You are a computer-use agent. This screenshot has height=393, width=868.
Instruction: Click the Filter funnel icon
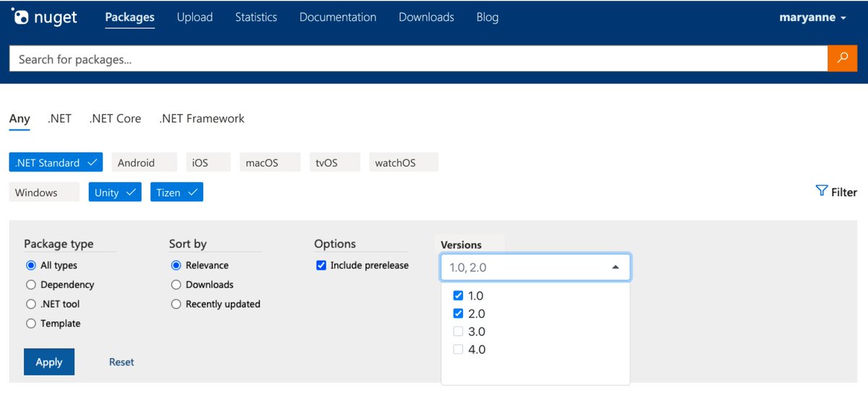point(821,191)
